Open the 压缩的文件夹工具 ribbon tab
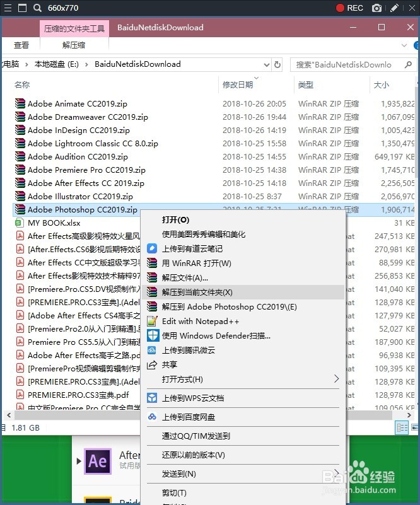This screenshot has height=505, width=420. pos(74,28)
